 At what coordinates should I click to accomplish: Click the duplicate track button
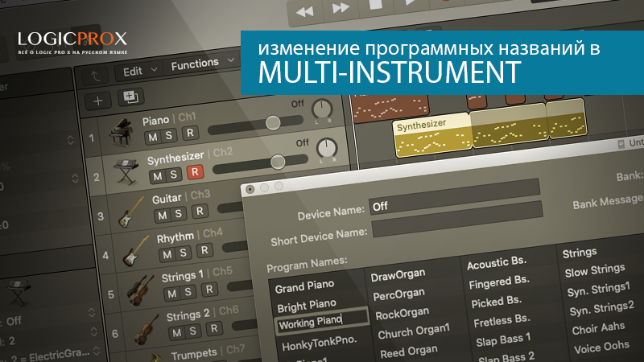pos(130,97)
